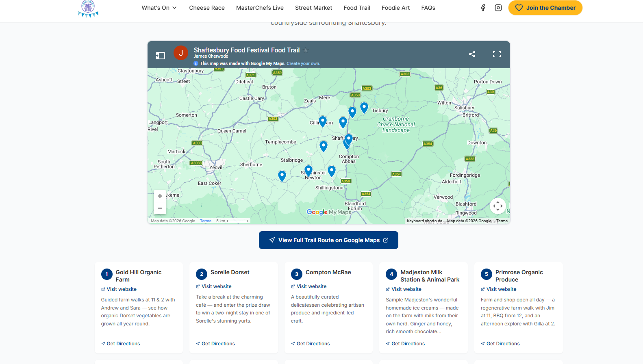The width and height of the screenshot is (643, 364).
Task: Click the J avatar of the map owner
Action: 181,53
